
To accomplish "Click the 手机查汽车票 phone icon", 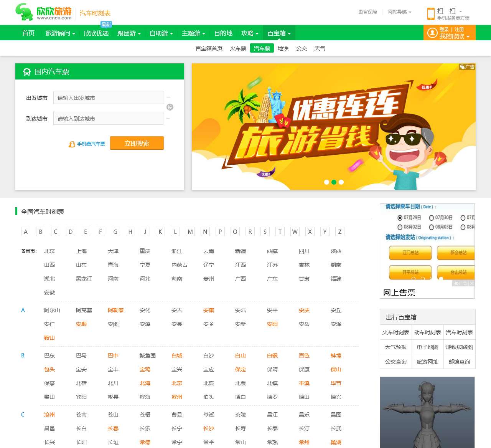I will click(72, 144).
